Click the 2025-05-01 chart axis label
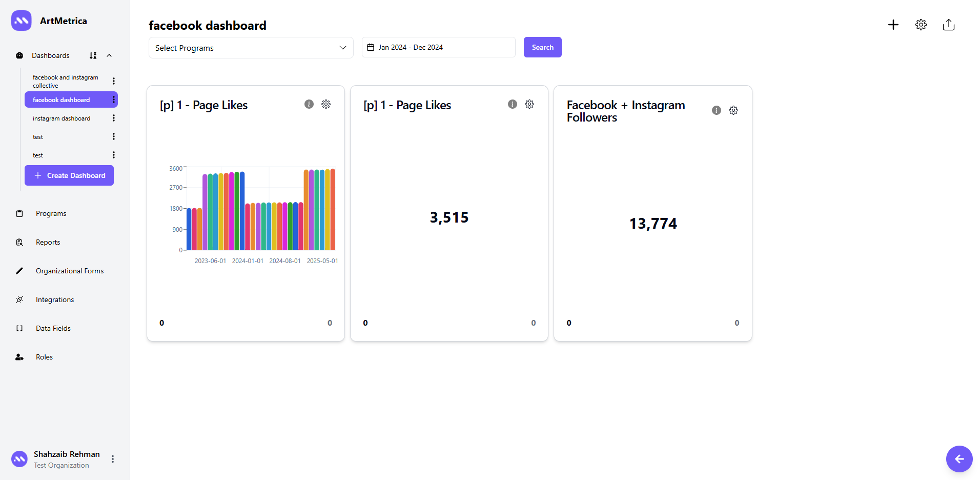This screenshot has height=480, width=980. 322,261
